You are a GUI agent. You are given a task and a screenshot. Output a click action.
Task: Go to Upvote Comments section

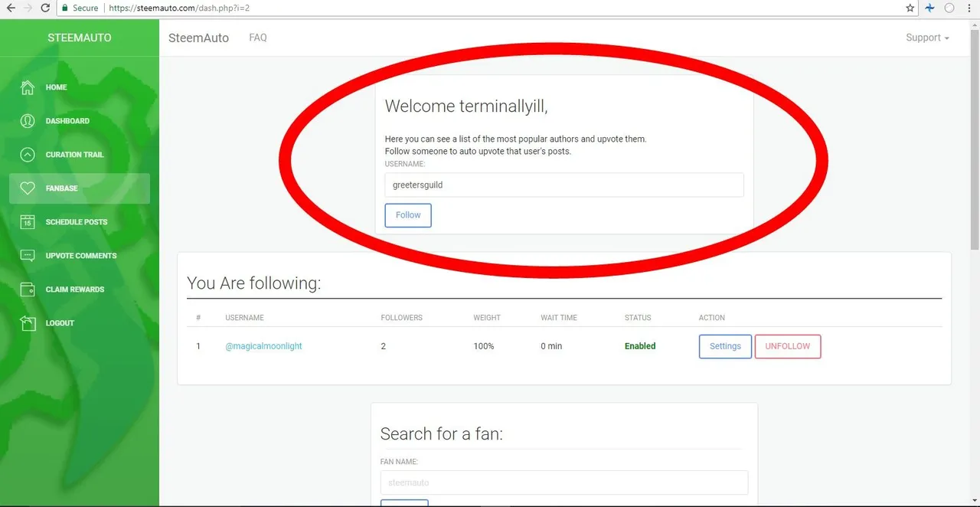tap(81, 256)
